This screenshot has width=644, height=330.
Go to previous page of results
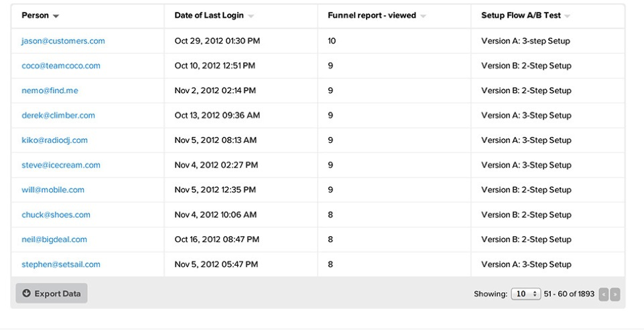pos(603,294)
